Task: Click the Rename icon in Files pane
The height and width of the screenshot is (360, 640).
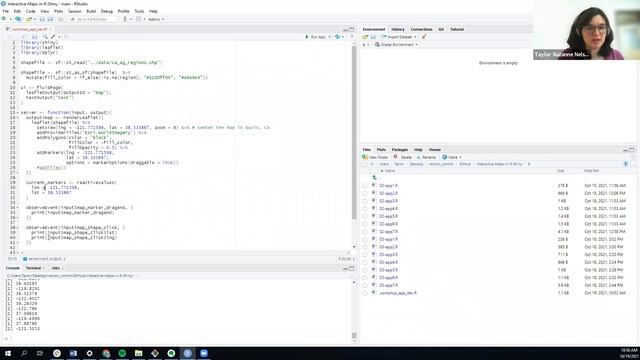Action: 418,157
